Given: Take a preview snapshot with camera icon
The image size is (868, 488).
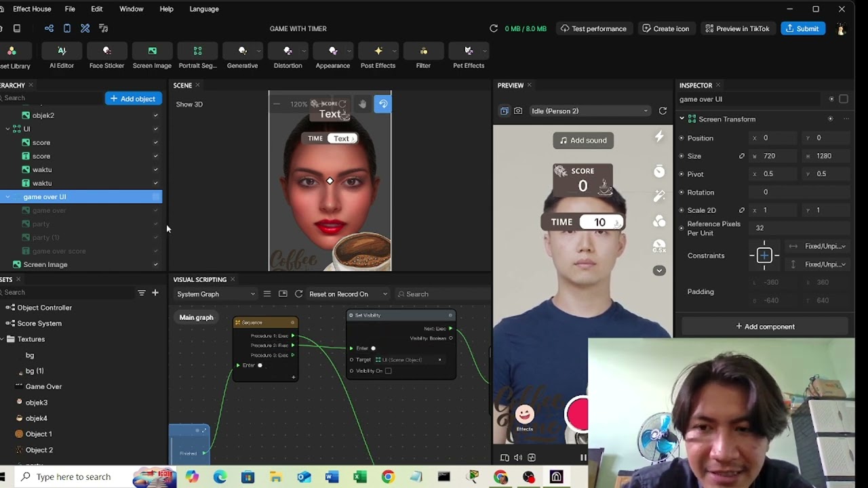Looking at the screenshot, I should point(518,111).
